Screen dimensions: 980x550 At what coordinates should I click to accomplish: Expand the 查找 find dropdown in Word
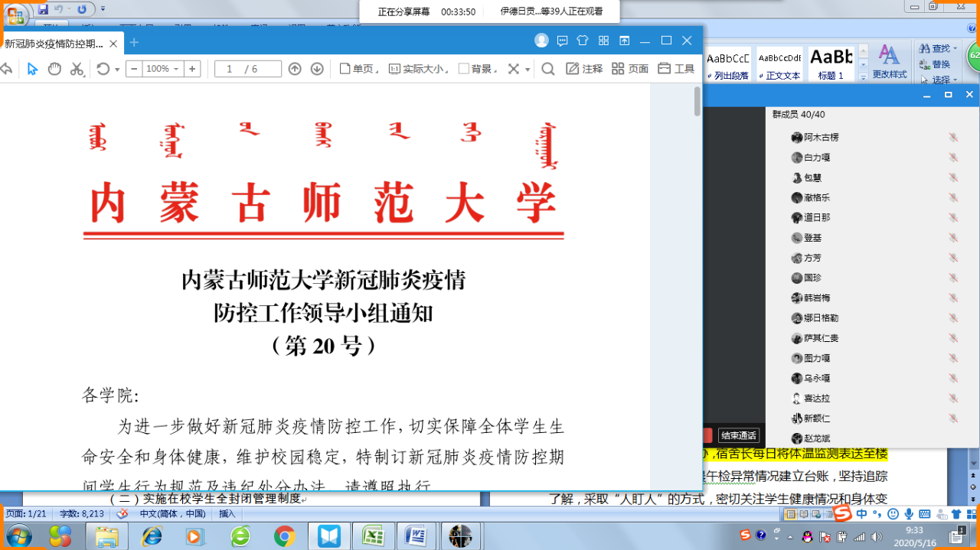coord(955,49)
